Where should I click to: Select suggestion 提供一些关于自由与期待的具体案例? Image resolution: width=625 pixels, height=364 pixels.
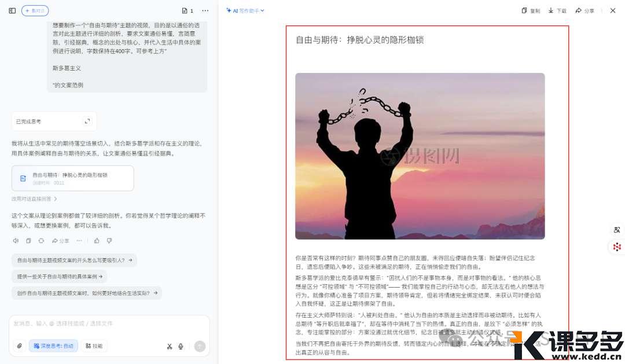tap(59, 276)
